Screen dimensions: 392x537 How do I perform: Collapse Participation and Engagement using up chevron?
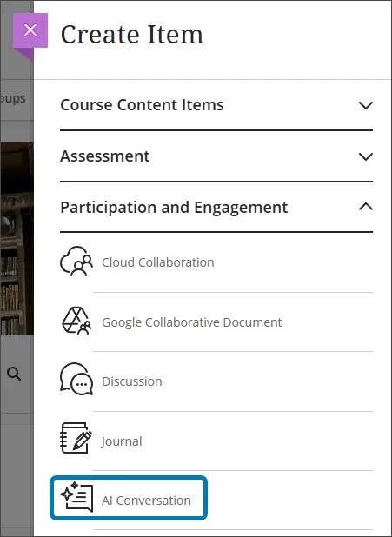click(366, 207)
